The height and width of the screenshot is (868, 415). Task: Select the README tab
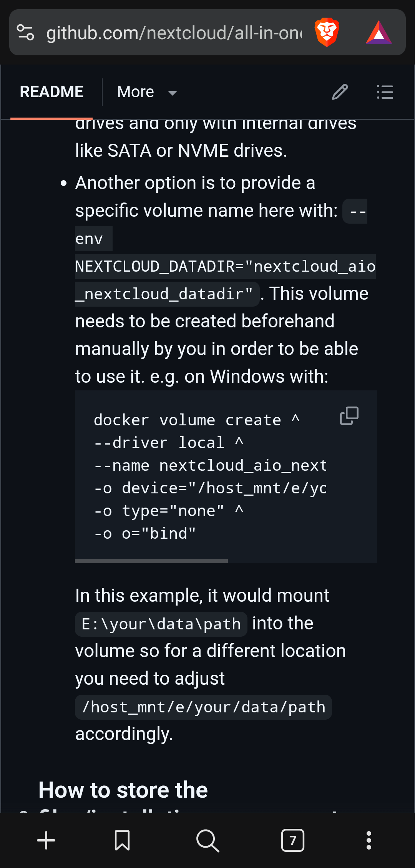(51, 92)
